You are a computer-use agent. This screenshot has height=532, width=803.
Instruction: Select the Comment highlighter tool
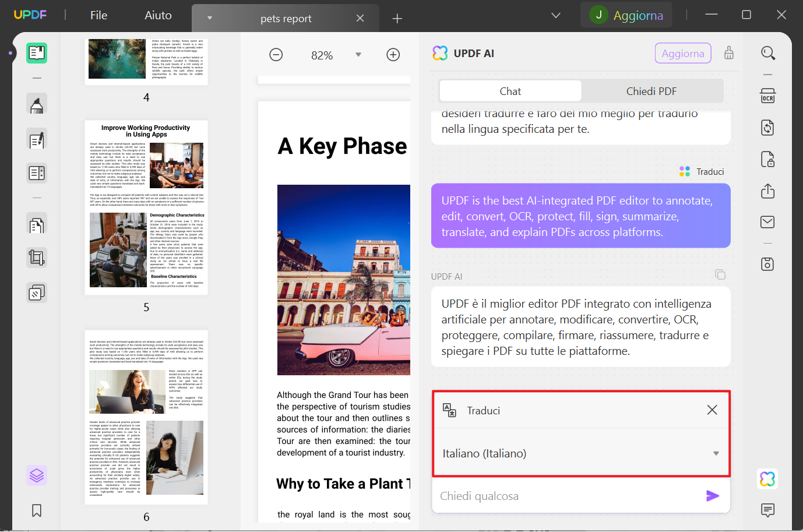37,104
